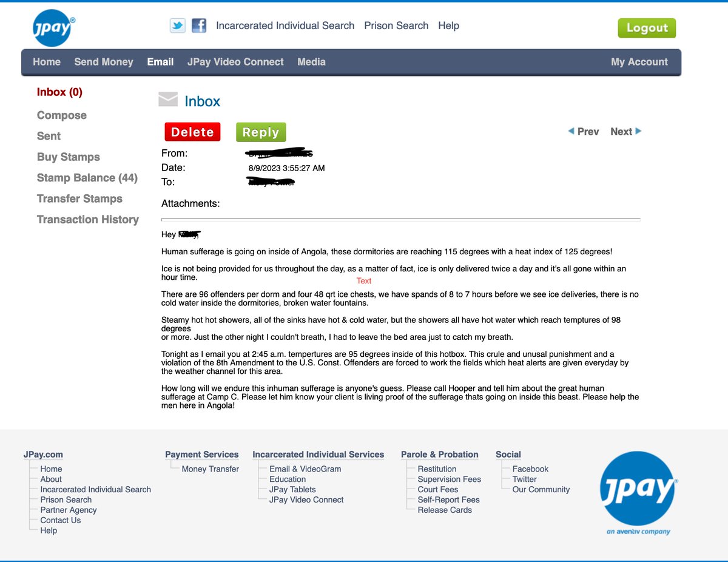Go to the Home nav tab
The height and width of the screenshot is (562, 728).
click(x=47, y=62)
